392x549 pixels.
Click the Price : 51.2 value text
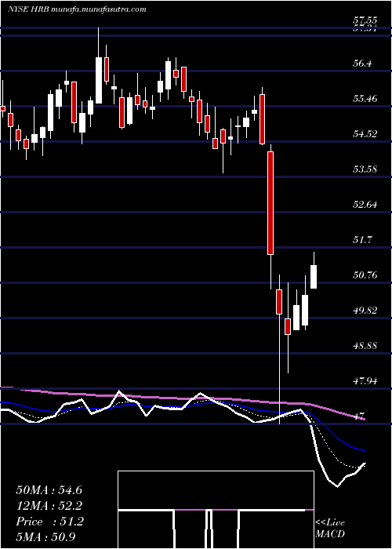point(49,522)
